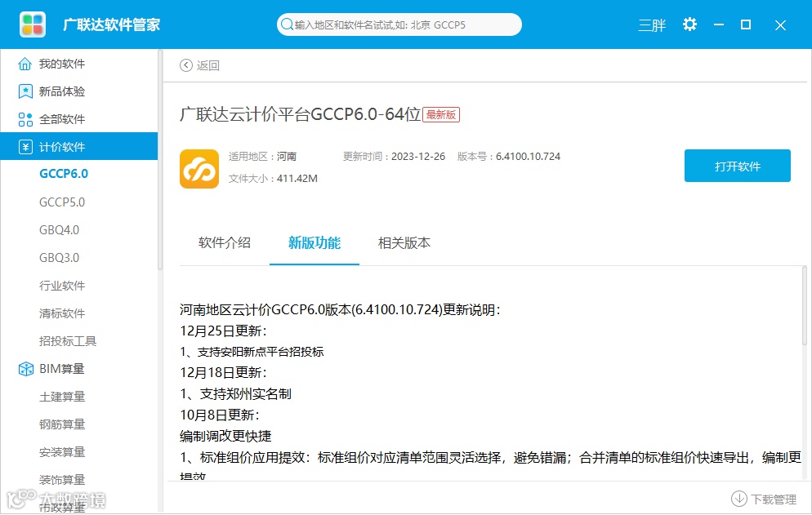This screenshot has width=812, height=515.
Task: Open 行业软件 in the sidebar
Action: 62,286
